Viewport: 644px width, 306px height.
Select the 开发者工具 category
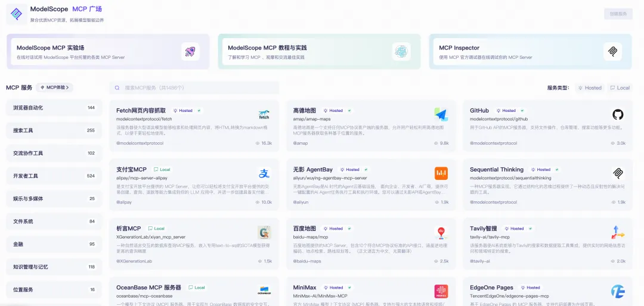pyautogui.click(x=54, y=176)
